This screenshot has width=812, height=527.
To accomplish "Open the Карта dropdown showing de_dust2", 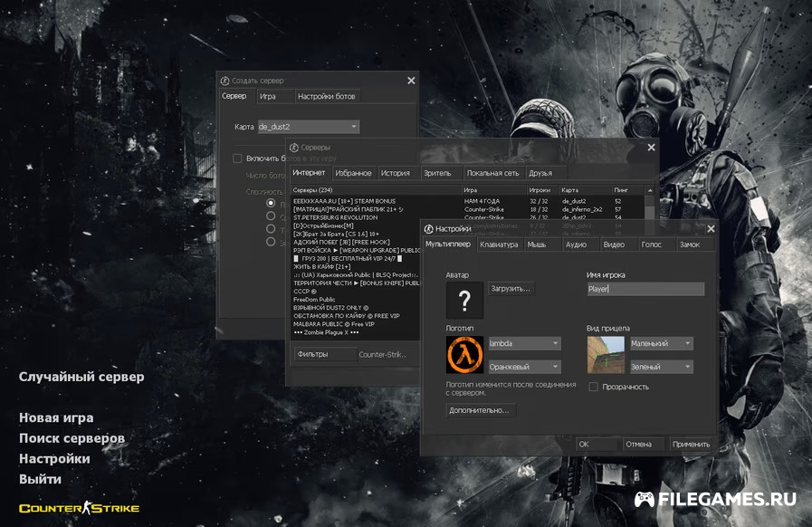I will pos(309,127).
